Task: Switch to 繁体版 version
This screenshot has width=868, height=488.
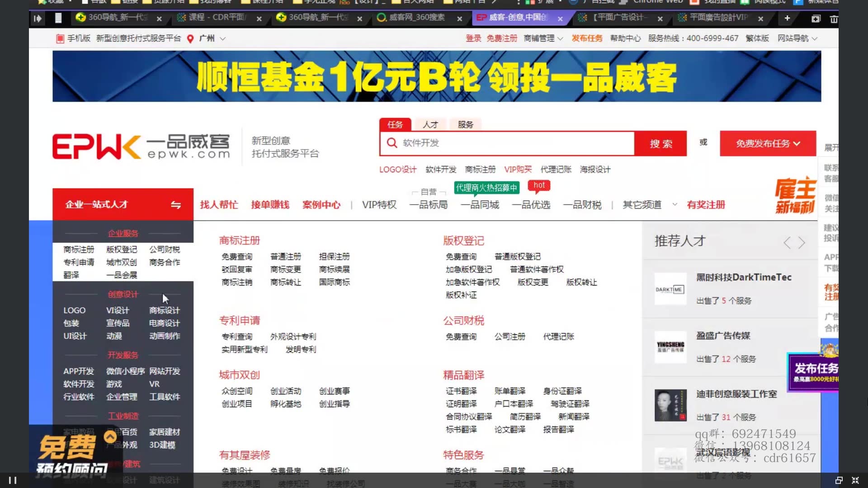Action: point(757,38)
